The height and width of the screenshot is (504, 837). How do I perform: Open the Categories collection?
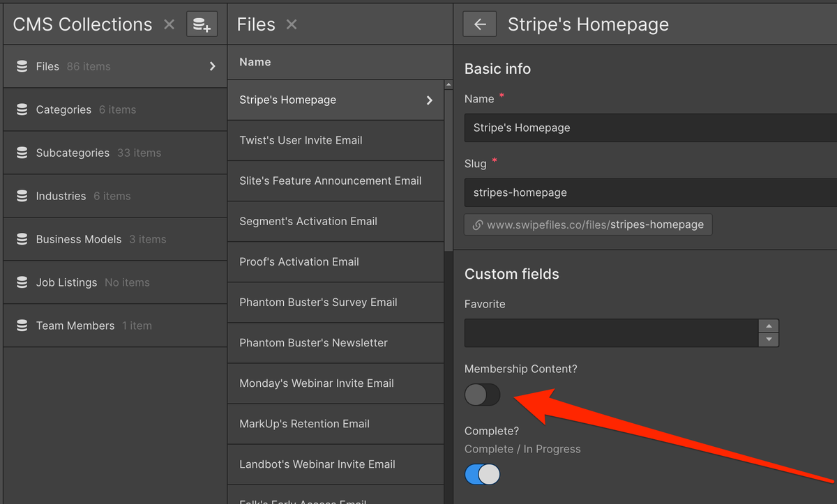pos(115,110)
